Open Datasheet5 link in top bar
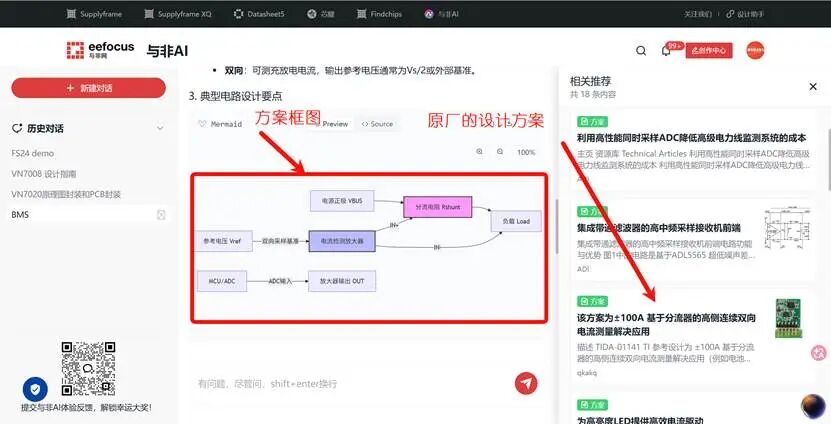 (259, 14)
